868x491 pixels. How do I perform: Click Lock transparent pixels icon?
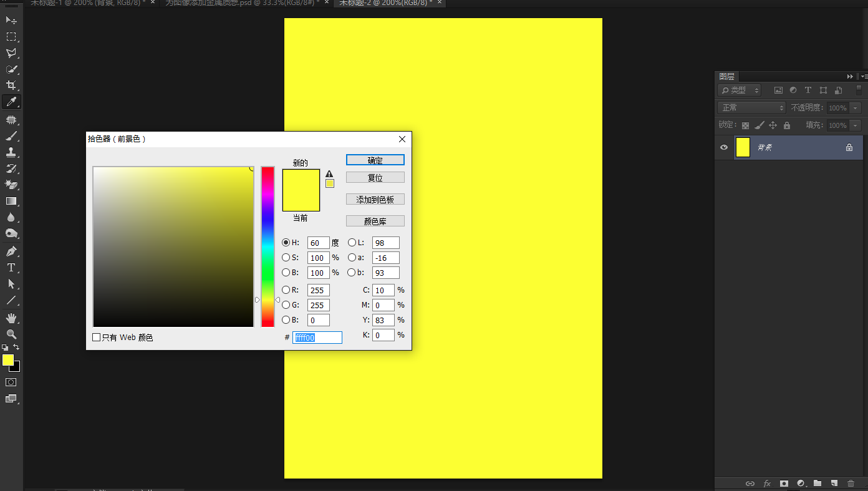pos(745,125)
